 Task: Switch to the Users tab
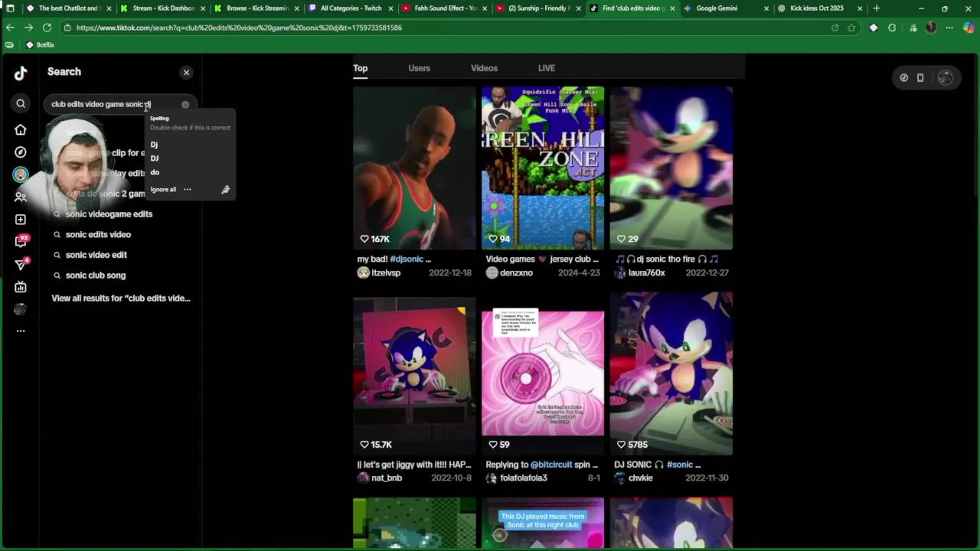[x=420, y=68]
